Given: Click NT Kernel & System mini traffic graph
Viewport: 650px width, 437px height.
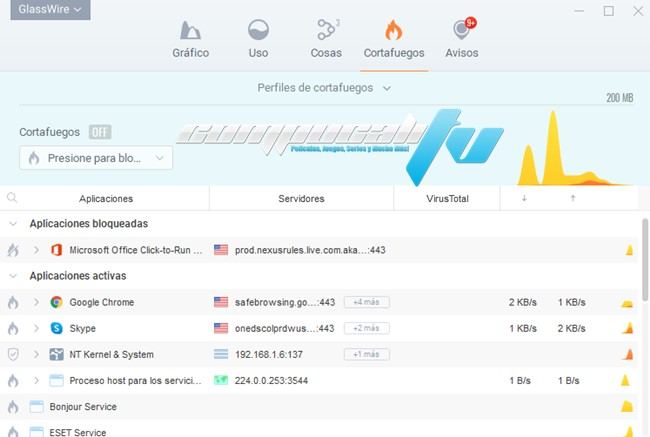Looking at the screenshot, I should [x=629, y=354].
